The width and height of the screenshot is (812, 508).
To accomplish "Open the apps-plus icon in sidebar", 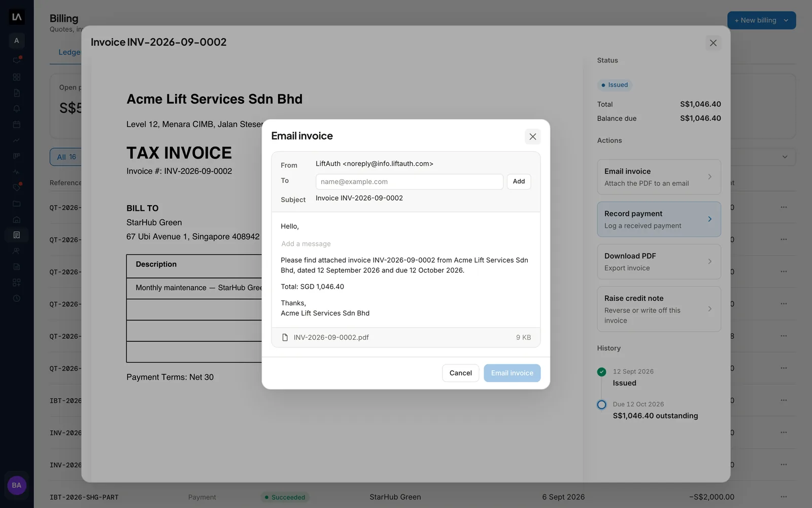I will pos(17,282).
